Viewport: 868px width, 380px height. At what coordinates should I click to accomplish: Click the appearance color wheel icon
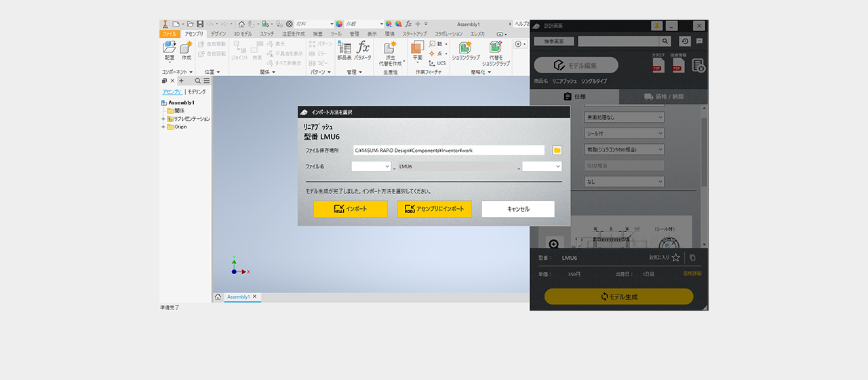339,24
